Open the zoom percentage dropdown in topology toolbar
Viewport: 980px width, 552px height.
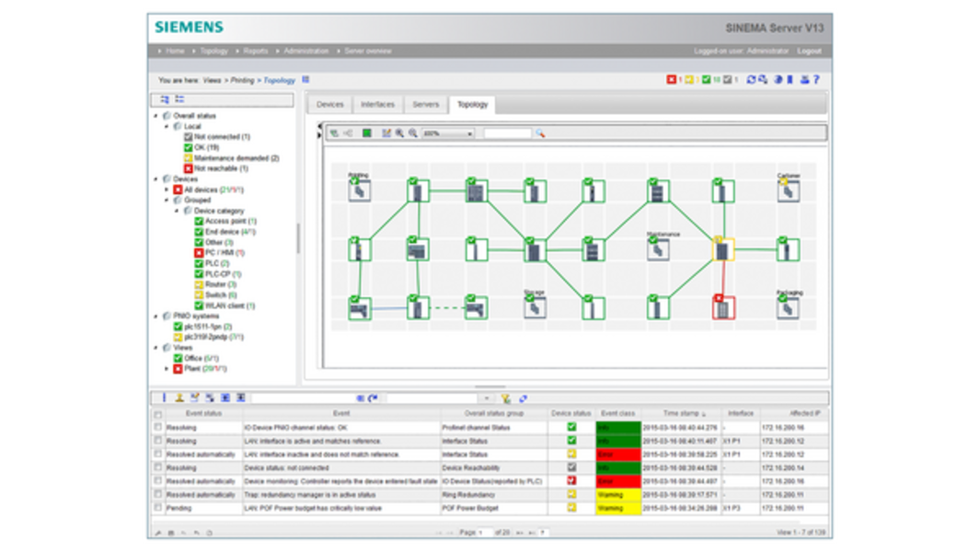click(x=448, y=133)
